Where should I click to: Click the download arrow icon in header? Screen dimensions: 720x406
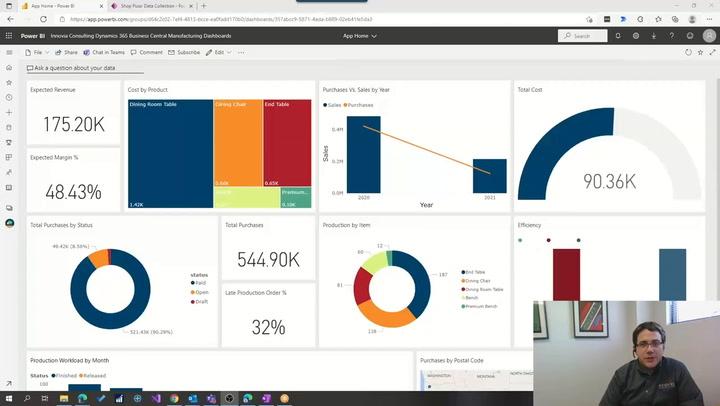click(x=653, y=36)
